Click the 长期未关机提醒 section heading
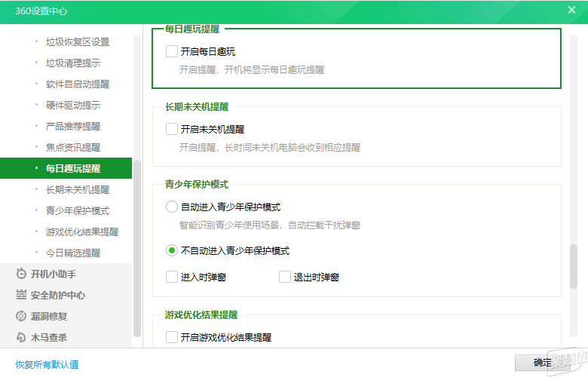Screen dimensions: 588x377 197,106
